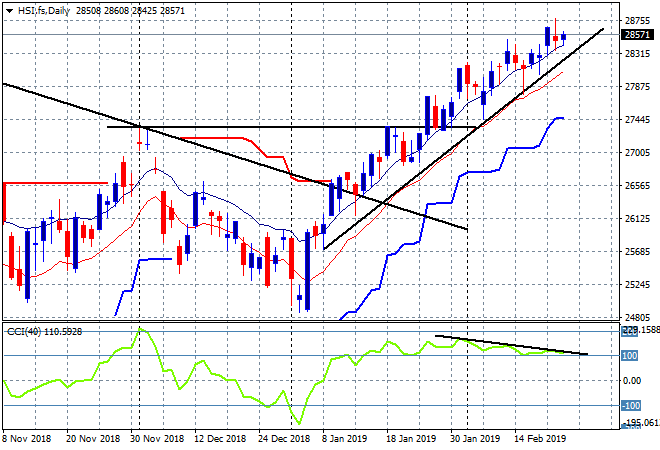The width and height of the screenshot is (660, 450).
Task: Click the HSI,fs,Daily chart title text
Action: click(44, 11)
